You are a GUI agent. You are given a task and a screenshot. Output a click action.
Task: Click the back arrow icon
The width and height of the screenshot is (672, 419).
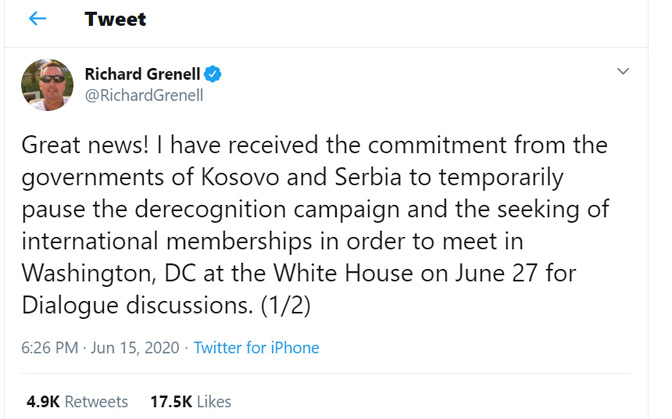[37, 19]
